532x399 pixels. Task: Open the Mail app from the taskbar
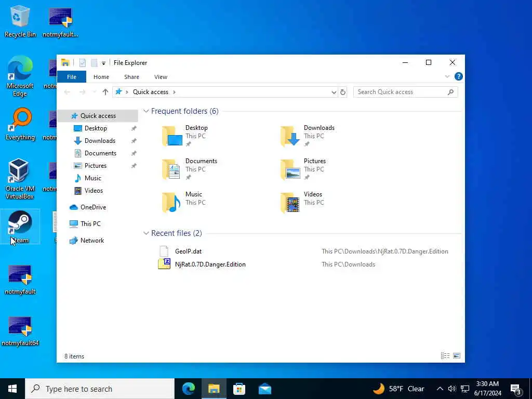coord(264,389)
